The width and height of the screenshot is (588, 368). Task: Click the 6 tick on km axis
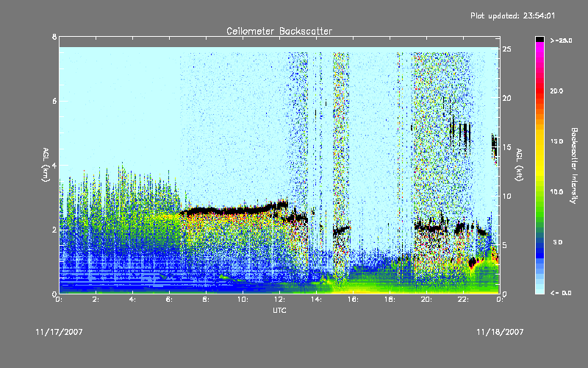(x=54, y=101)
